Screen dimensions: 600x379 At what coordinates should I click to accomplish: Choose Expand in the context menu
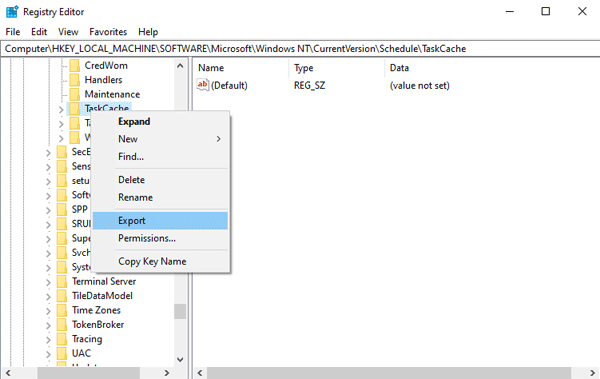[x=160, y=122]
